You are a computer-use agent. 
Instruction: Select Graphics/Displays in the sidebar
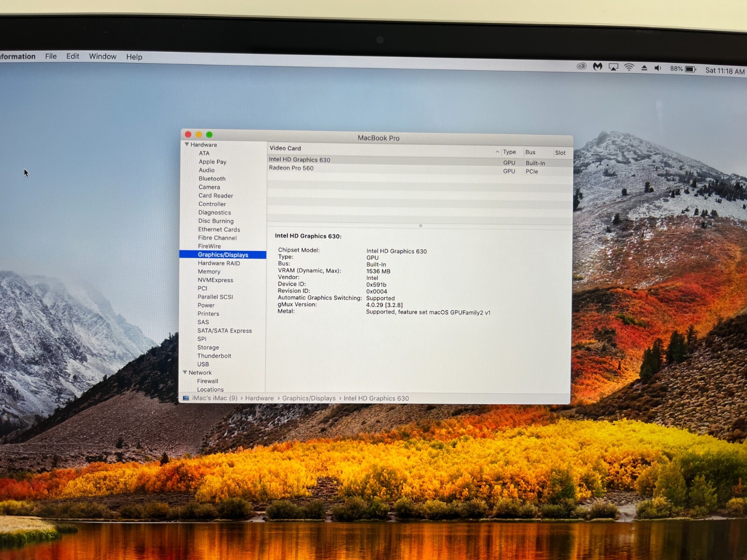pos(223,255)
